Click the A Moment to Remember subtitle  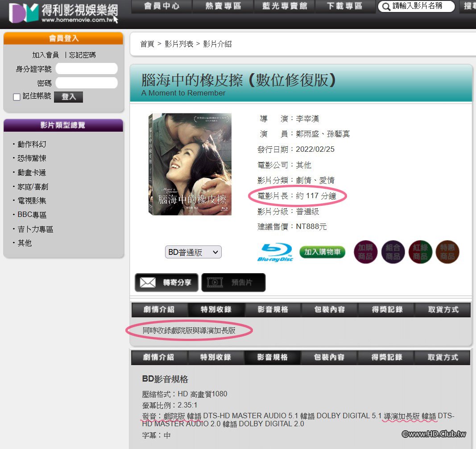pos(183,93)
